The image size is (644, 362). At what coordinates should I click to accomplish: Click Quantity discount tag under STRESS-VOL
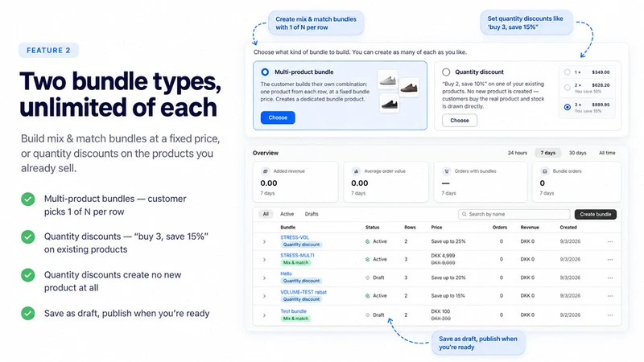tap(301, 245)
